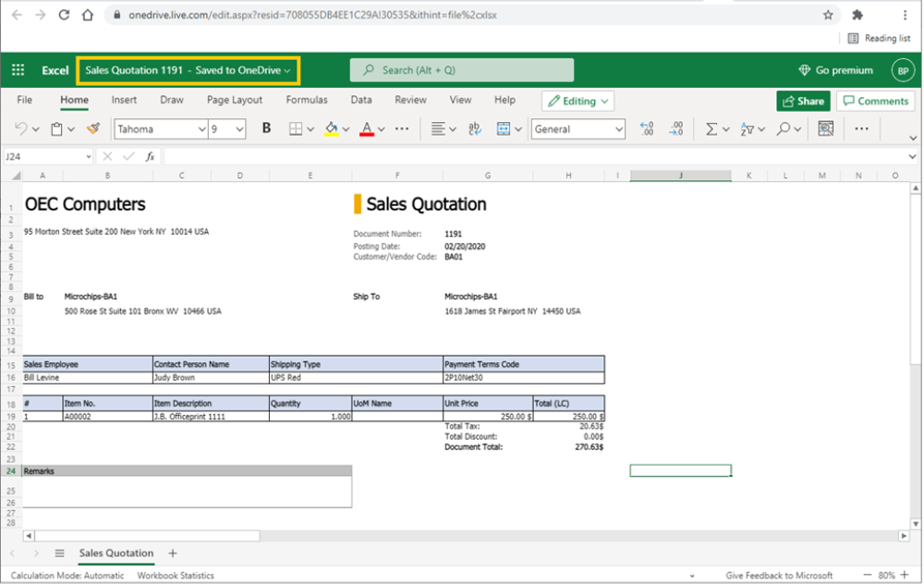Open Borders dropdown arrow
This screenshot has height=584, width=924.
click(x=310, y=129)
